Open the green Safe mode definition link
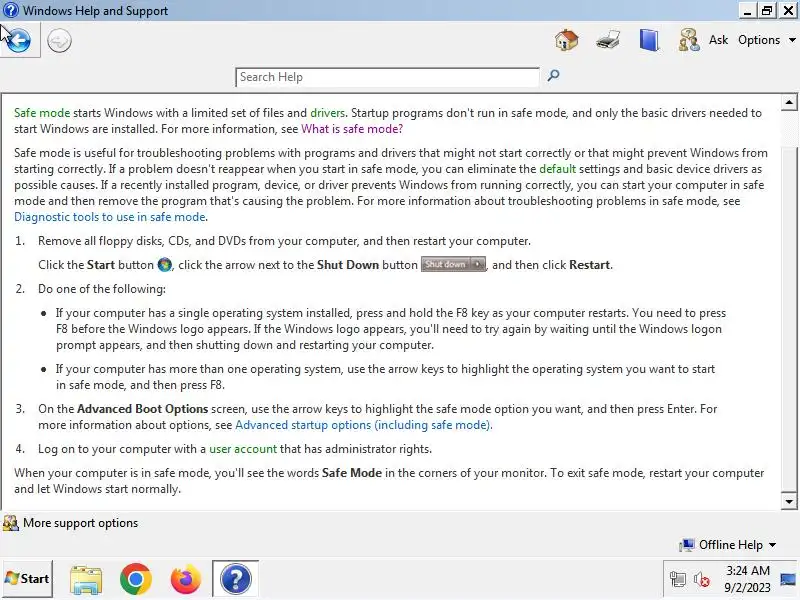This screenshot has height=600, width=800. pos(42,113)
